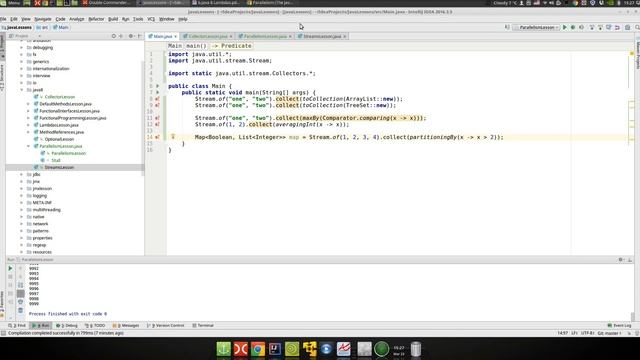Run the ParallelismLesson configuration from the main toolbar
The height and width of the screenshot is (360, 640).
565,27
